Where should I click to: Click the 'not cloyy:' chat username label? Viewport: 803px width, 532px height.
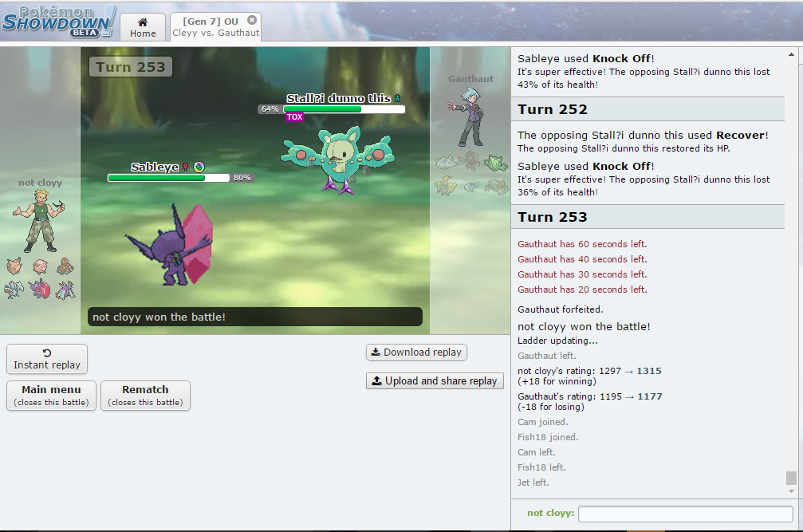pyautogui.click(x=550, y=513)
